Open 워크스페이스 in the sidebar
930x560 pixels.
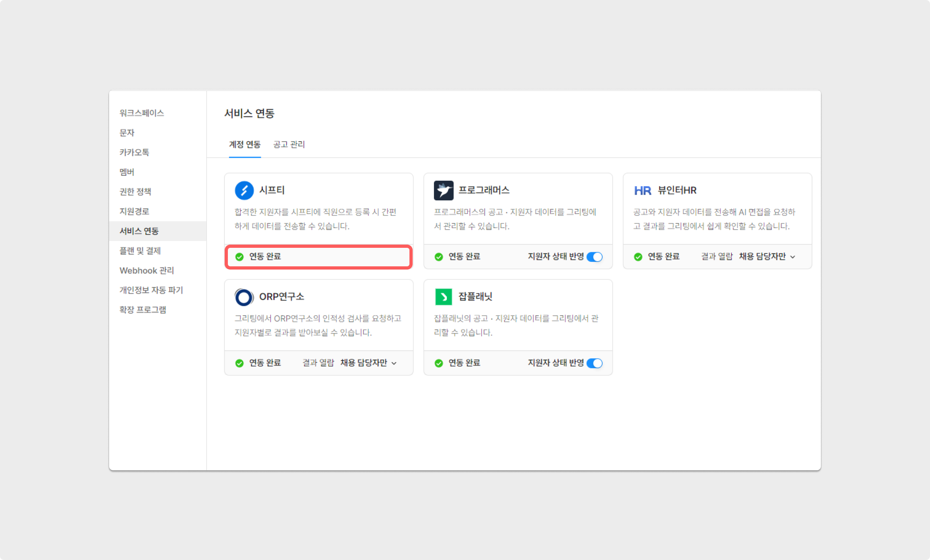[142, 113]
